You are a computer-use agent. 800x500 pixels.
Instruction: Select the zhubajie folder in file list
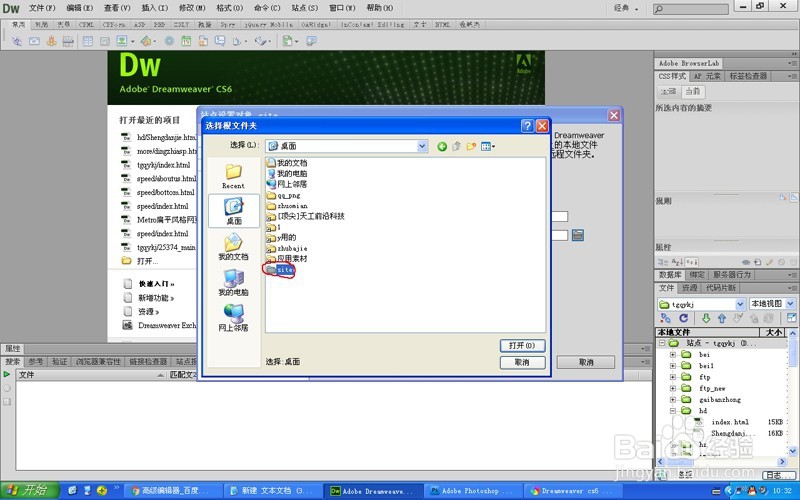pos(287,248)
